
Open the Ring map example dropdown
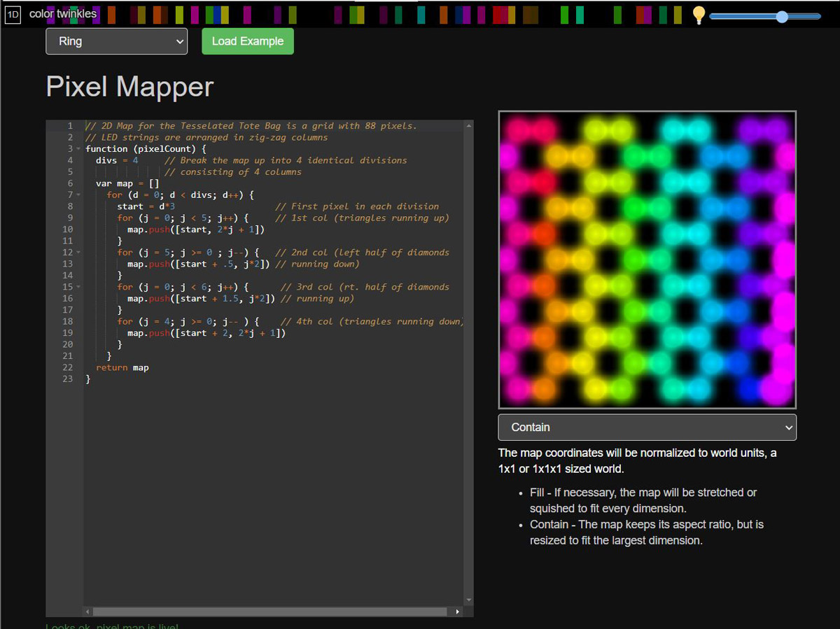pos(116,41)
